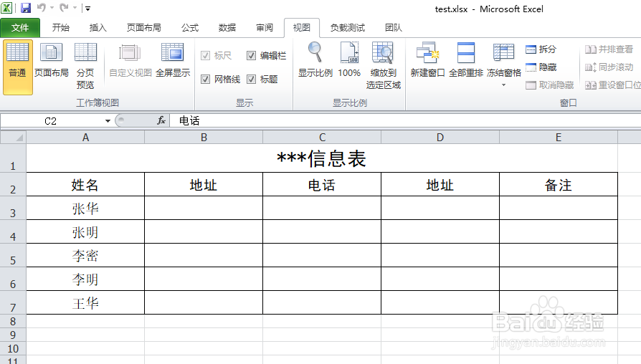This screenshot has height=364, width=641.
Task: Open the redo history dropdown arrow
Action: pos(75,8)
